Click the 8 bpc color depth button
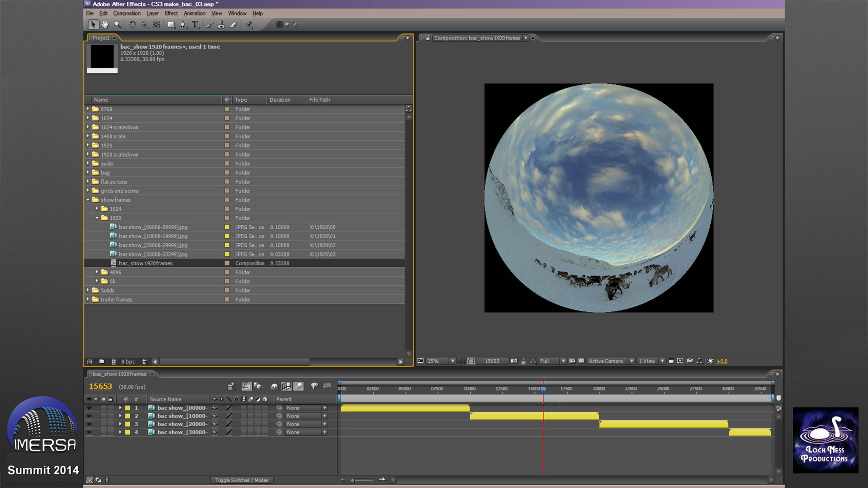 click(x=128, y=362)
